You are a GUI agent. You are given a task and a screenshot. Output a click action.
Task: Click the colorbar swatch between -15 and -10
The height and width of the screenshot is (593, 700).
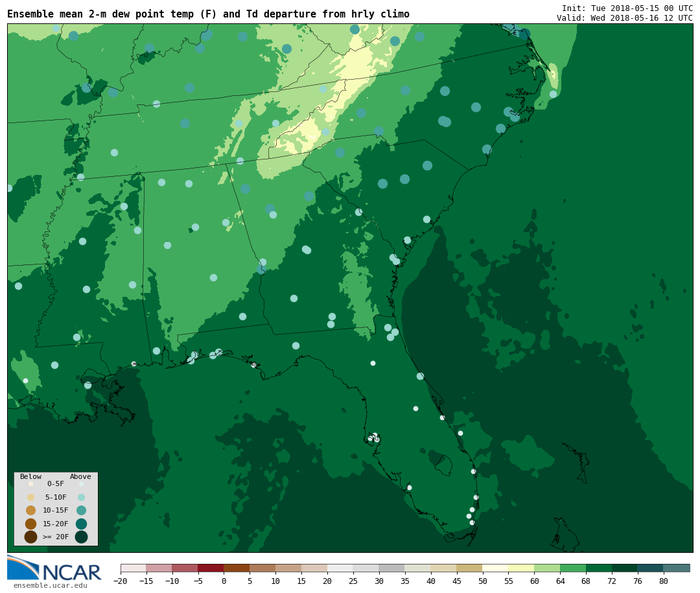click(159, 568)
